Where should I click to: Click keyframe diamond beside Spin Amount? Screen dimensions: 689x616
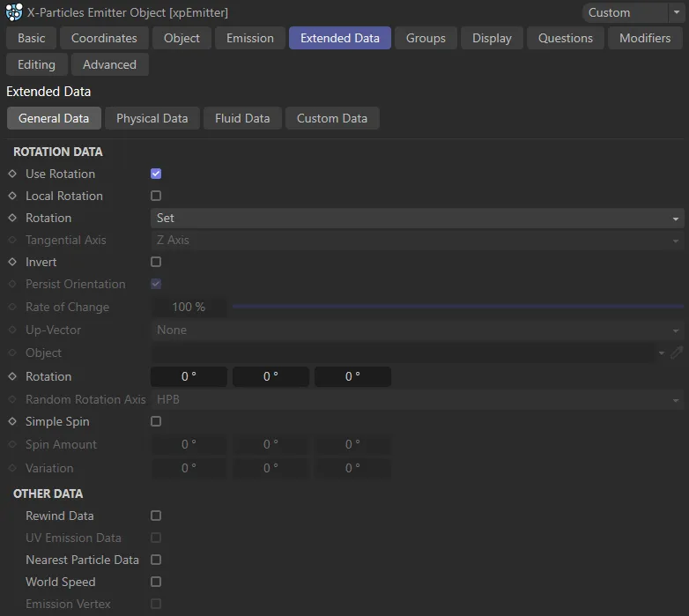pos(12,444)
